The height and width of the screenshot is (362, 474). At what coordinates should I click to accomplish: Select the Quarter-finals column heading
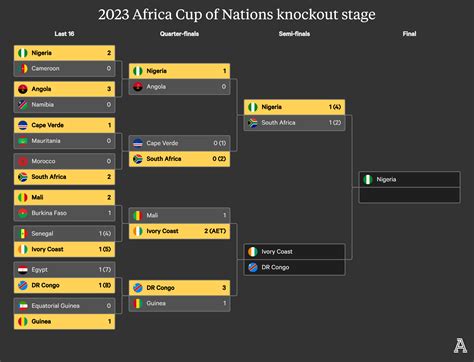[179, 34]
